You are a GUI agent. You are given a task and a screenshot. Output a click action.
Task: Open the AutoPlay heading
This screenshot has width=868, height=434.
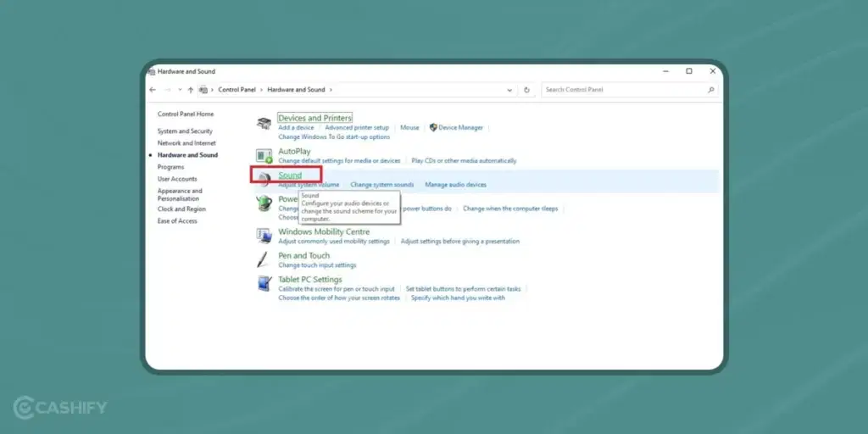tap(294, 151)
